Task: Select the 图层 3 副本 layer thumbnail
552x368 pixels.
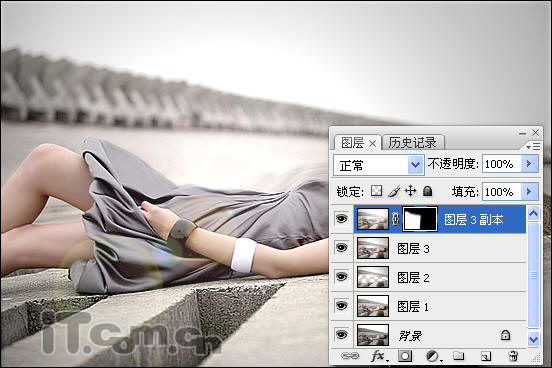Action: pos(373,219)
